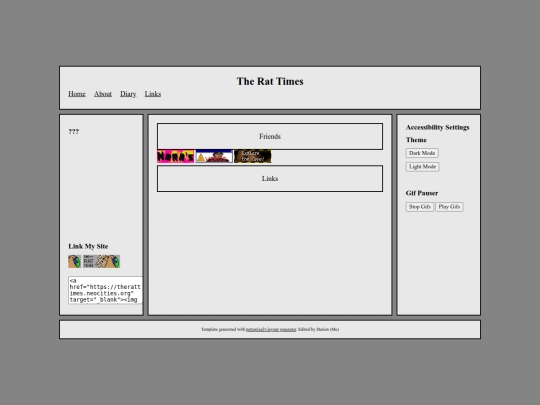This screenshot has width=540, height=405.
Task: Open the About page
Action: click(x=103, y=94)
